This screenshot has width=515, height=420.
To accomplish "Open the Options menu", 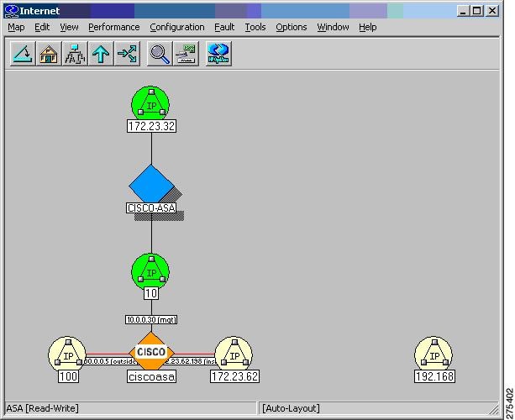I will [x=291, y=27].
